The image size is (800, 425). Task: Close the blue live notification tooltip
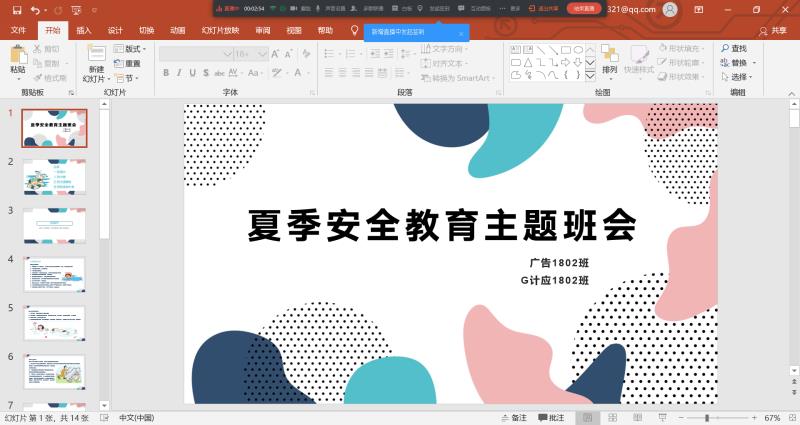[x=461, y=34]
